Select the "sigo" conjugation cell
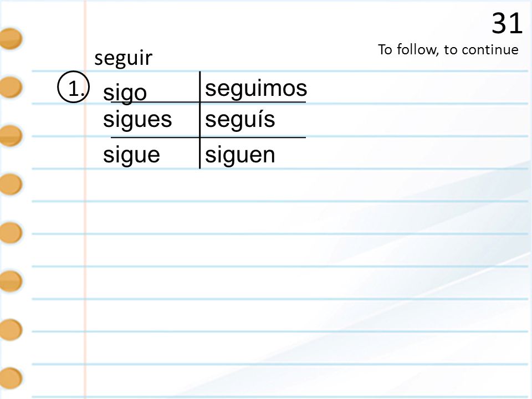 125,93
